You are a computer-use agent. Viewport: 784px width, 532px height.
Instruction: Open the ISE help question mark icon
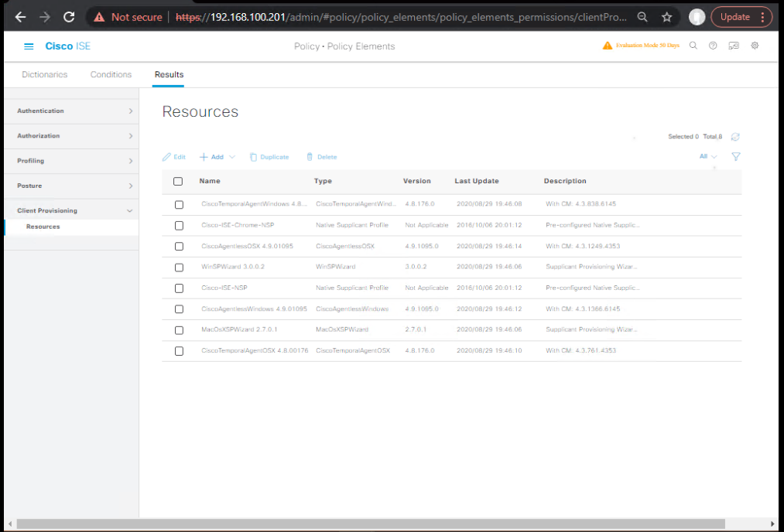tap(713, 46)
